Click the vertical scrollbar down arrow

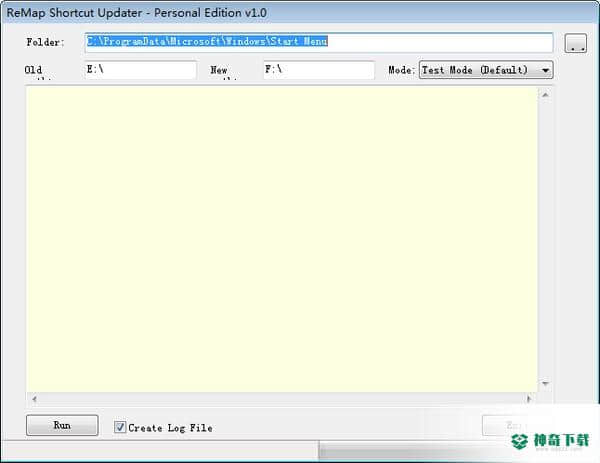tap(545, 383)
